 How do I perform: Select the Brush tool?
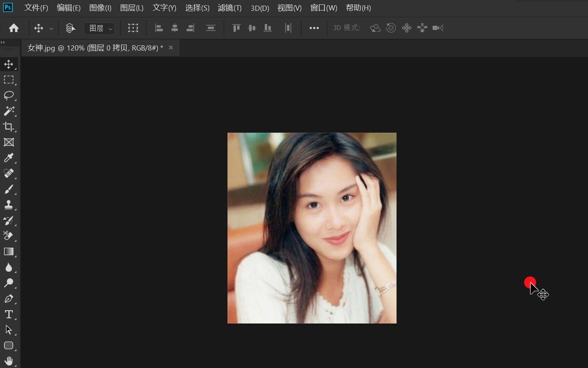[x=8, y=189]
